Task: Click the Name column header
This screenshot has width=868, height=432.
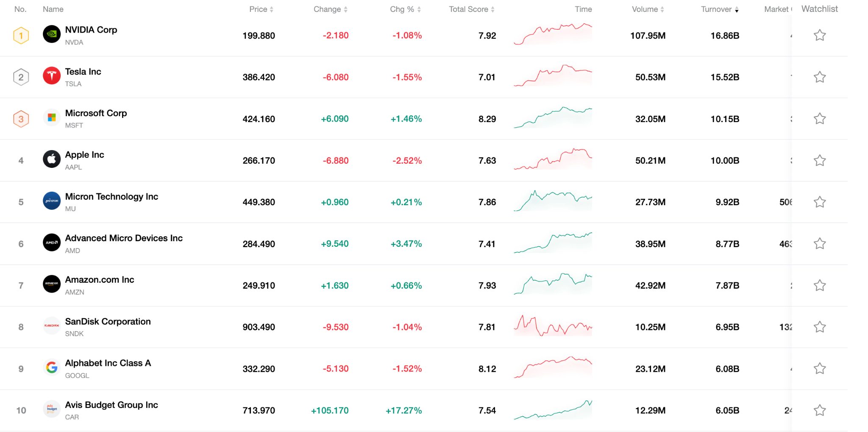Action: coord(53,9)
